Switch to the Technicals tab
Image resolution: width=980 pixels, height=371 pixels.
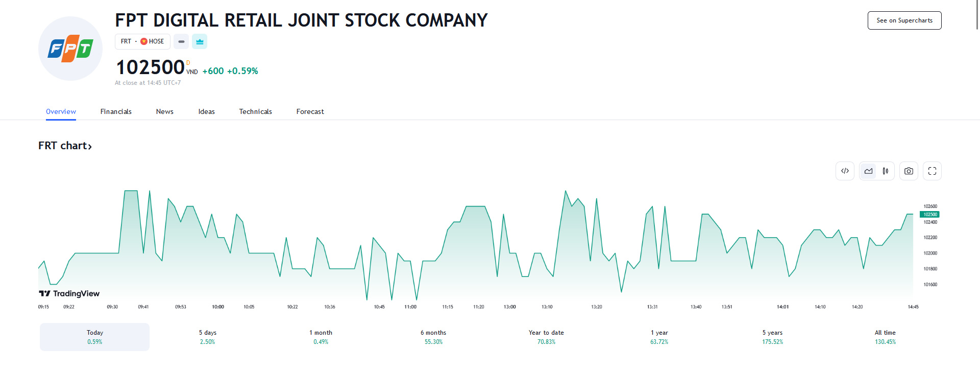click(x=255, y=111)
